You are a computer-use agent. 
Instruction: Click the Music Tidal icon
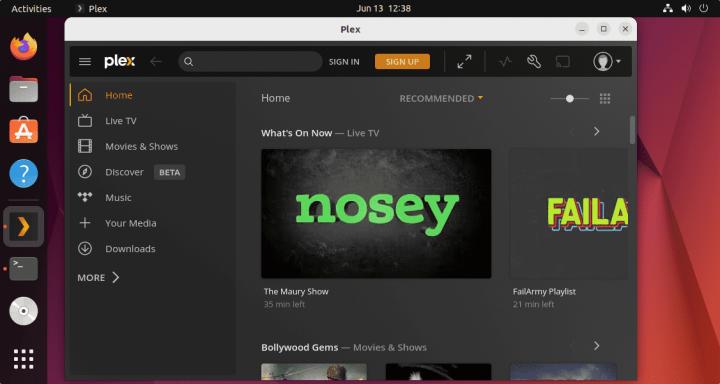(85, 197)
